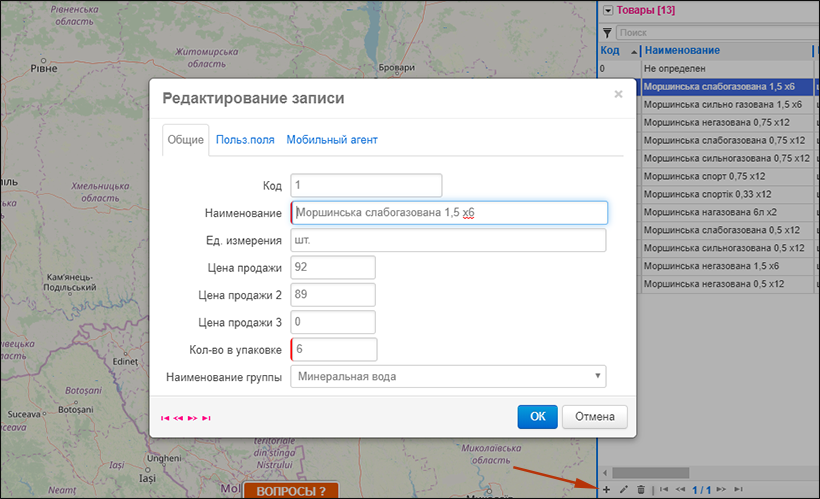The image size is (820, 499).
Task: Switch to the Общие tab
Action: click(x=186, y=140)
